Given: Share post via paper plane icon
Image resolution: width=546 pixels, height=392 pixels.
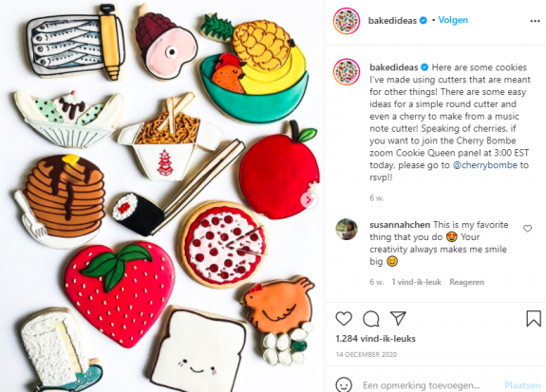Looking at the screenshot, I should click(398, 318).
